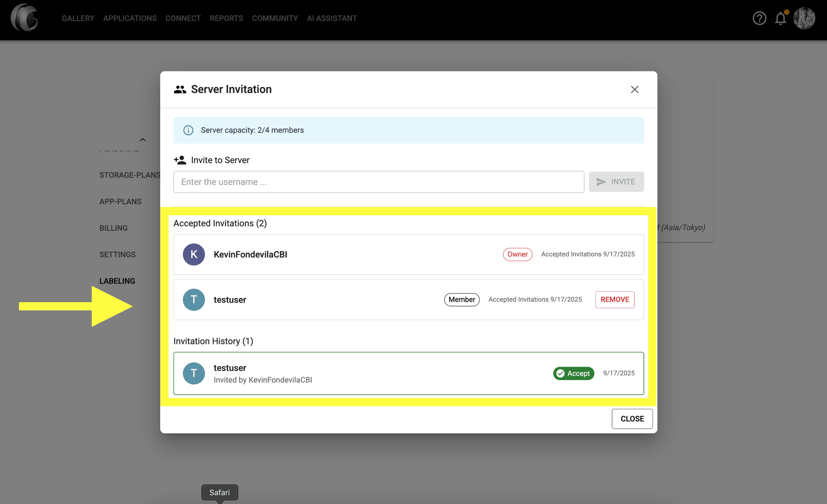Go to the Reports page
Screen dimensions: 827x504
(x=226, y=19)
